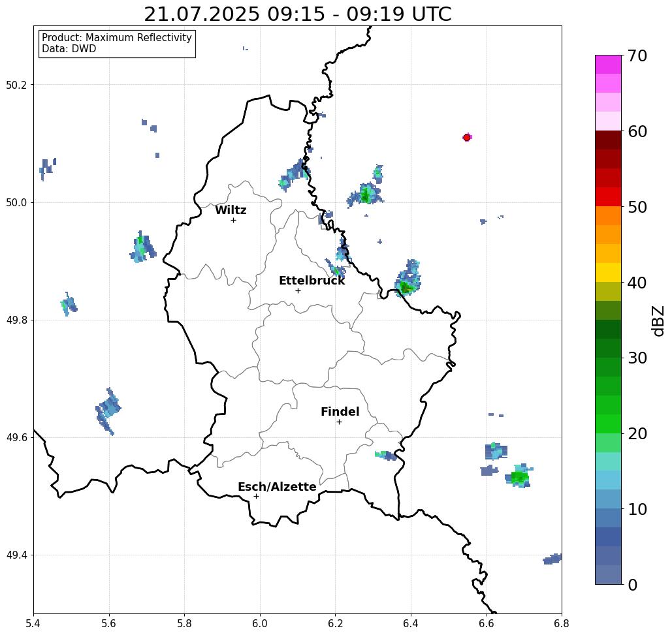Click latitude tick label "50.2"
Image resolution: width=672 pixels, height=635 pixels.
pyautogui.click(x=16, y=85)
